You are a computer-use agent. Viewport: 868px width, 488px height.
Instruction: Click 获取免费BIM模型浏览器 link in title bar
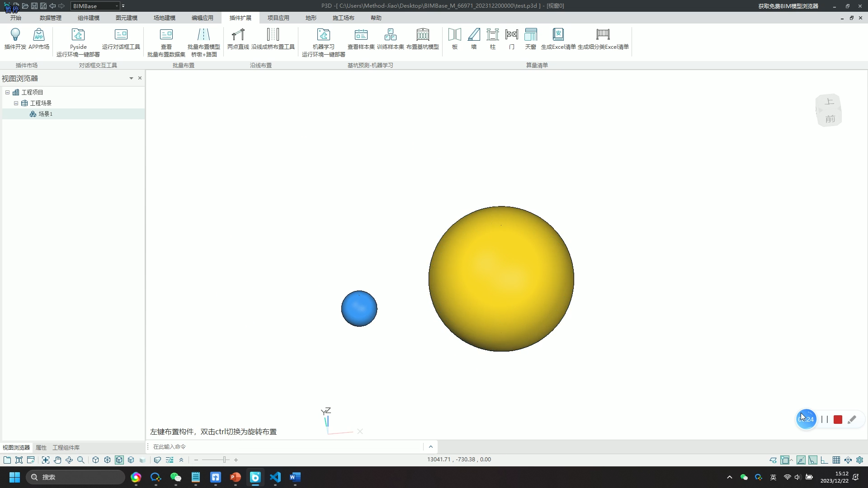tap(788, 6)
